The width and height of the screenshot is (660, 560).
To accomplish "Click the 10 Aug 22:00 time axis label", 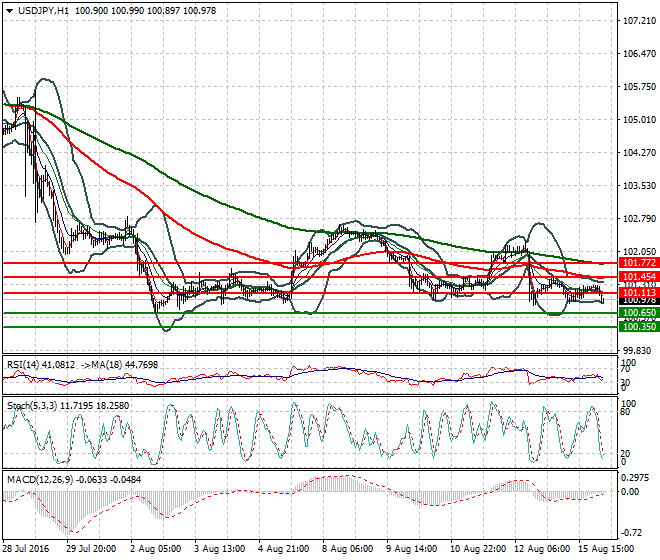I will [x=475, y=549].
